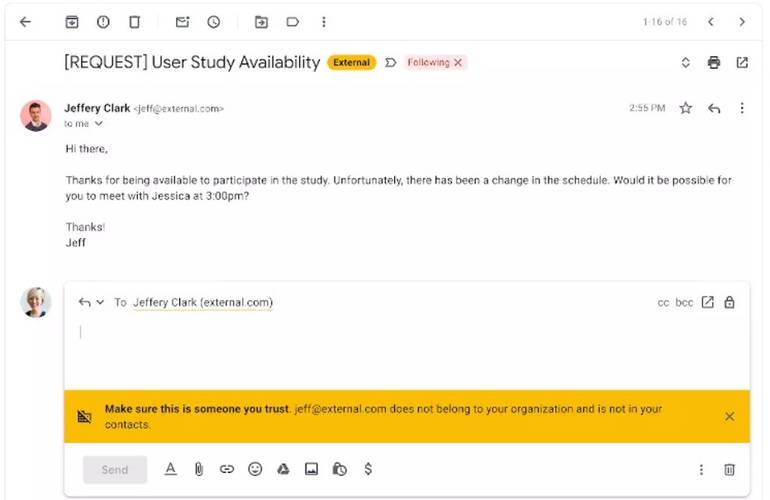Click Jeffery Clark's profile picture
This screenshot has width=770, height=500.
pos(35,116)
